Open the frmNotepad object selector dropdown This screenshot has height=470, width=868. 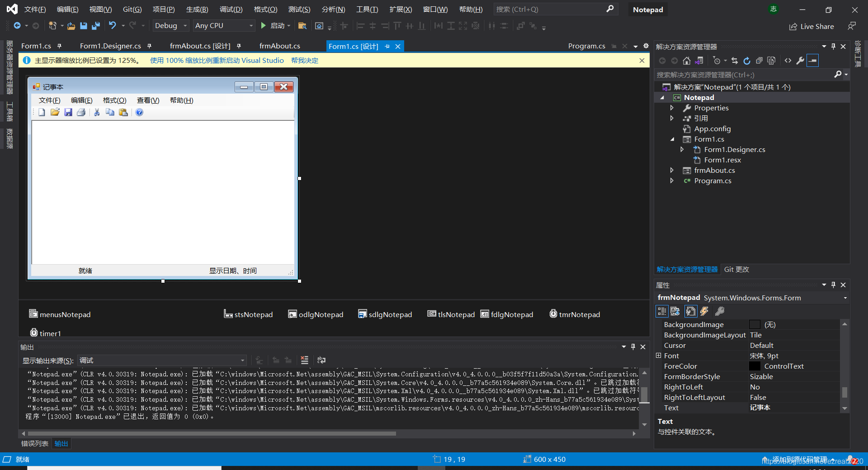tap(845, 298)
